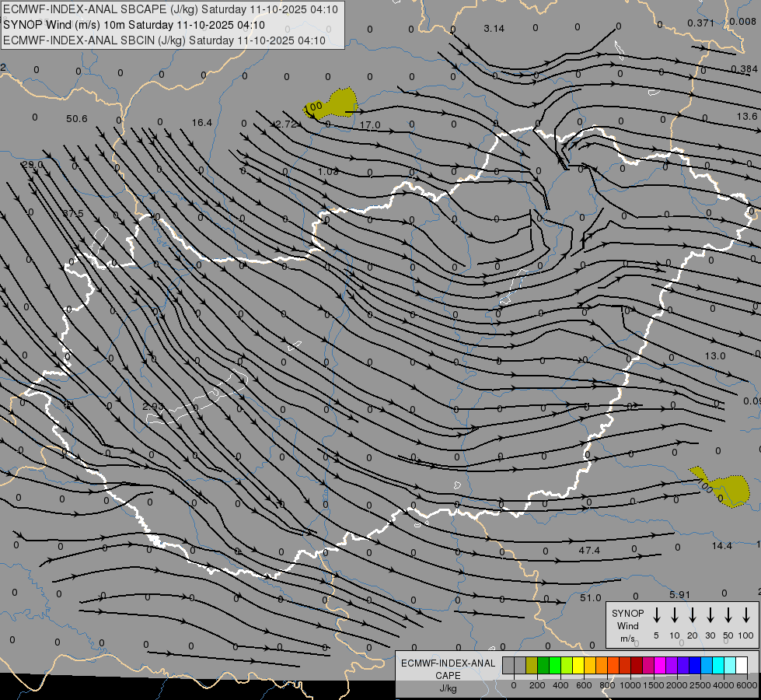
Task: Click the 600 tick label in CAPE legend
Action: click(584, 685)
